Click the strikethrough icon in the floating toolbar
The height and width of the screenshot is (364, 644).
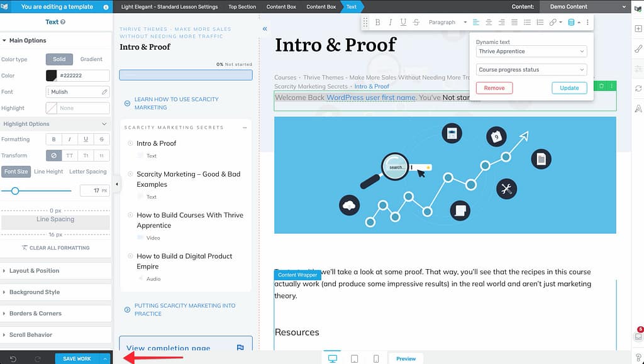point(416,22)
